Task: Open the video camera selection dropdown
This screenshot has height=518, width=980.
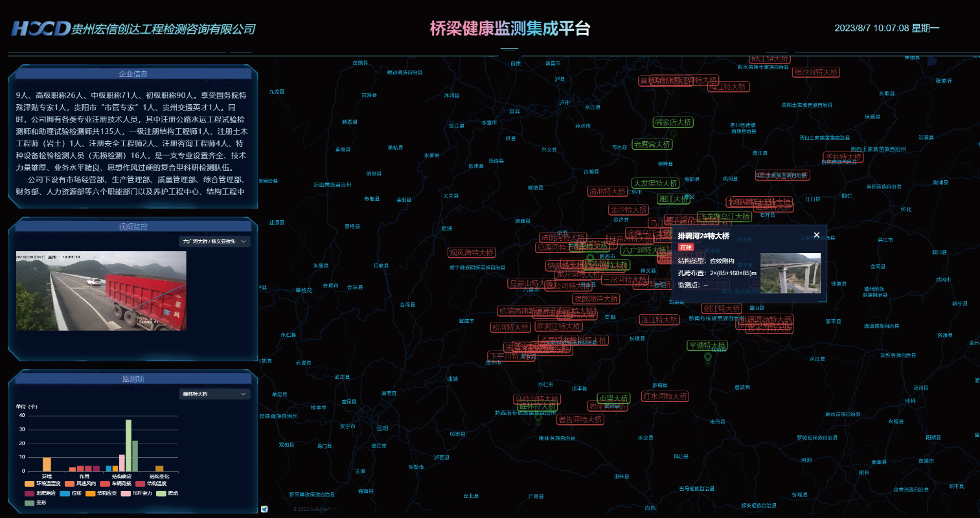Action: tap(214, 242)
